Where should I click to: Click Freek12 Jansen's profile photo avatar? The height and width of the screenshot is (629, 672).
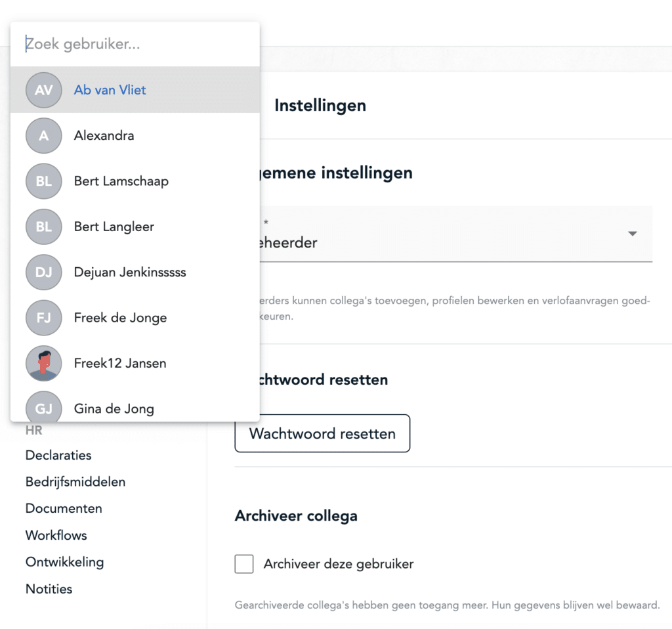point(44,363)
